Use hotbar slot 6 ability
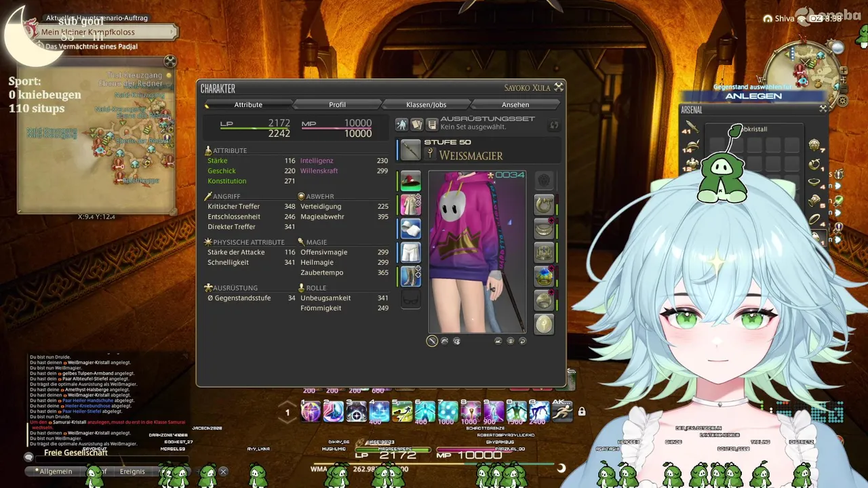Screen dimensions: 868x488 pyautogui.click(x=425, y=411)
